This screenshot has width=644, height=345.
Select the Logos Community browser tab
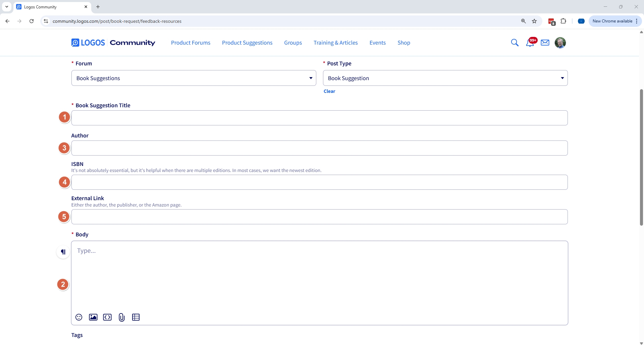(x=52, y=7)
